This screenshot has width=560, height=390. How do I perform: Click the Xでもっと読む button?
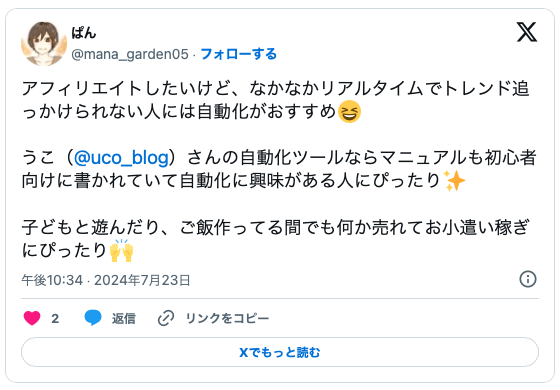point(280,352)
